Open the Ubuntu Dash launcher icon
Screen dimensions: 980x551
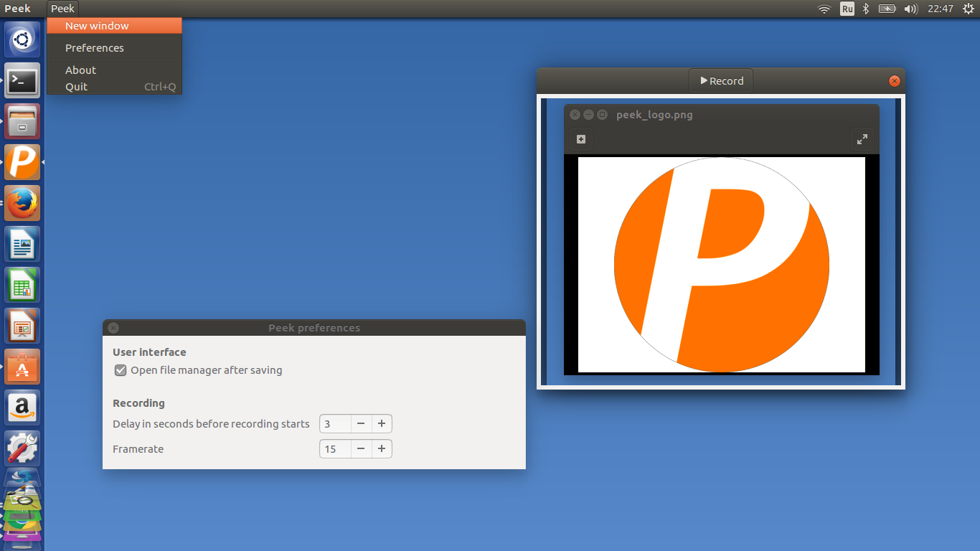pos(22,39)
